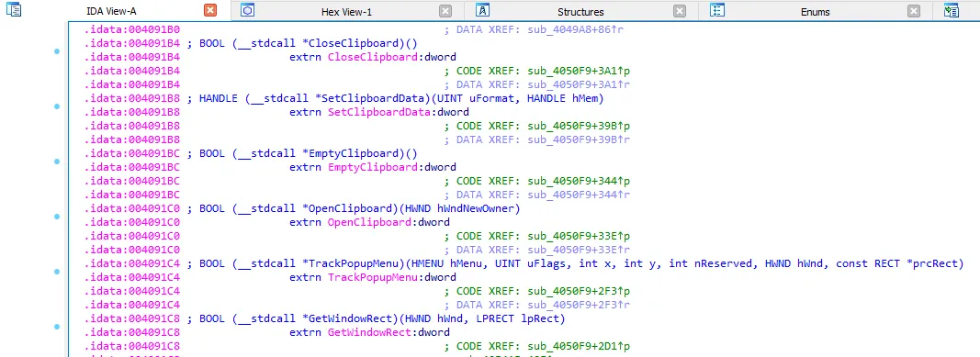Screen dimensions: 980x357
Task: Follow code xref sub_4050F9+344↑p
Action: (578, 181)
